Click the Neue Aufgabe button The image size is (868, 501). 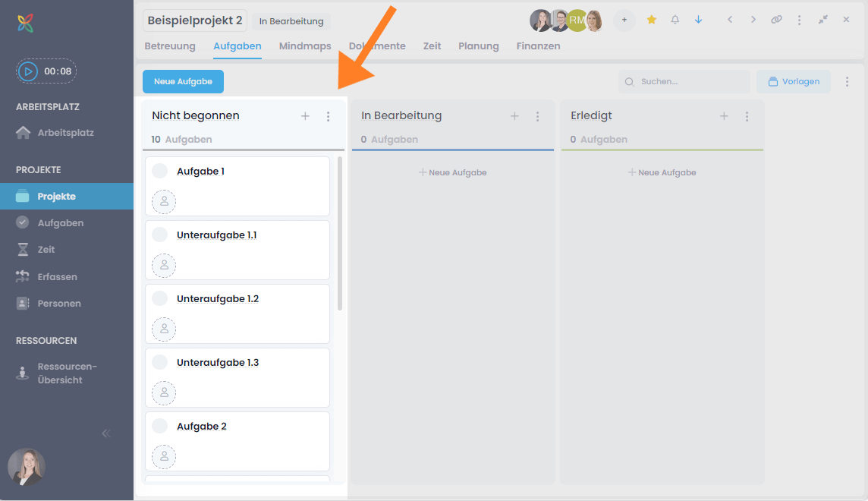183,80
